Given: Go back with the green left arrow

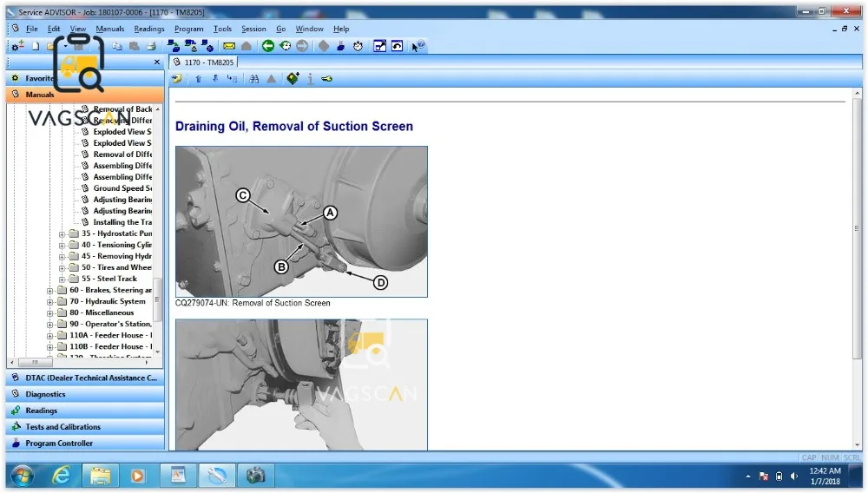Looking at the screenshot, I should click(x=268, y=46).
